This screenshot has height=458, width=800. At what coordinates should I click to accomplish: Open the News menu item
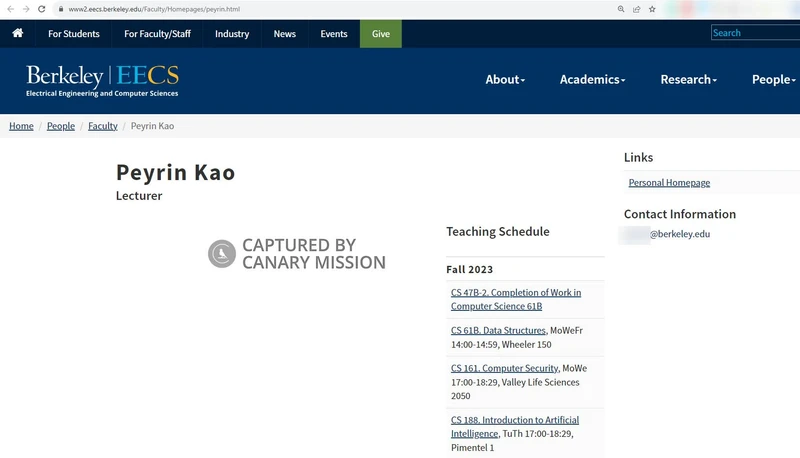point(284,34)
